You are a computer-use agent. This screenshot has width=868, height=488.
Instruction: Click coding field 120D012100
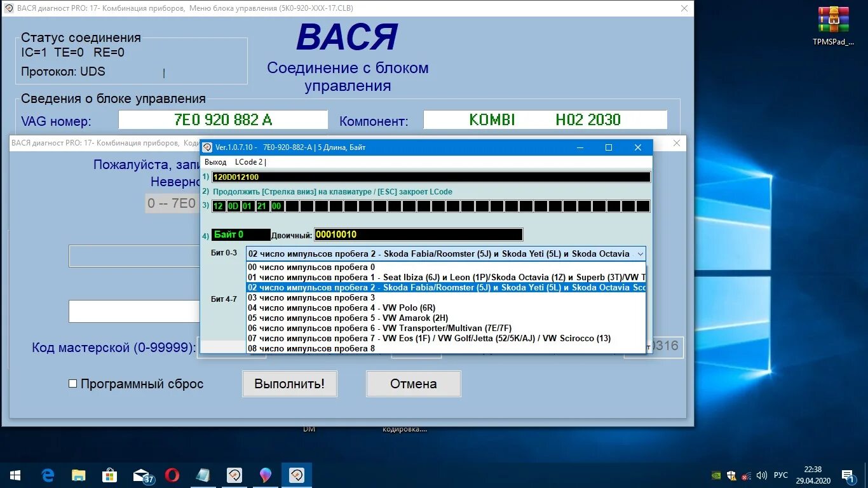[431, 177]
